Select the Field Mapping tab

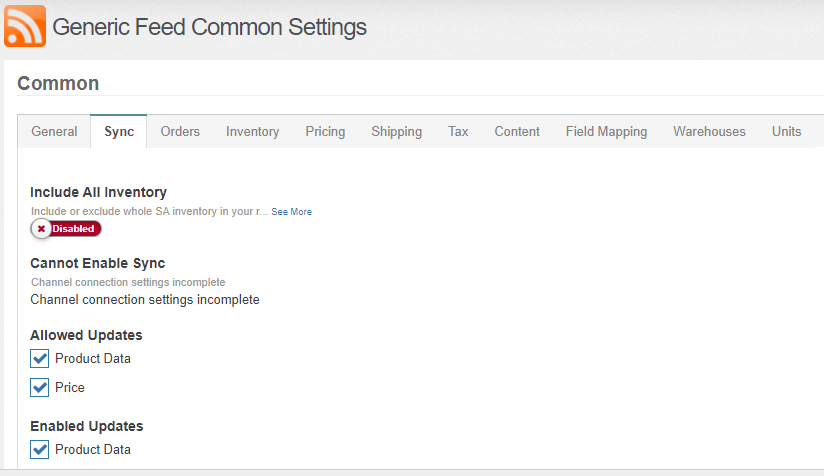[606, 131]
